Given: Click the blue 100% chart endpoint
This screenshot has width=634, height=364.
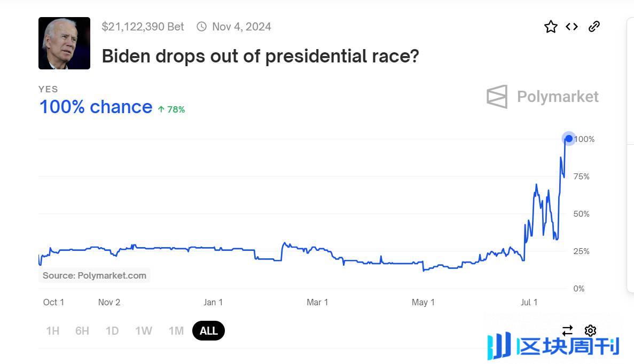Looking at the screenshot, I should (569, 139).
